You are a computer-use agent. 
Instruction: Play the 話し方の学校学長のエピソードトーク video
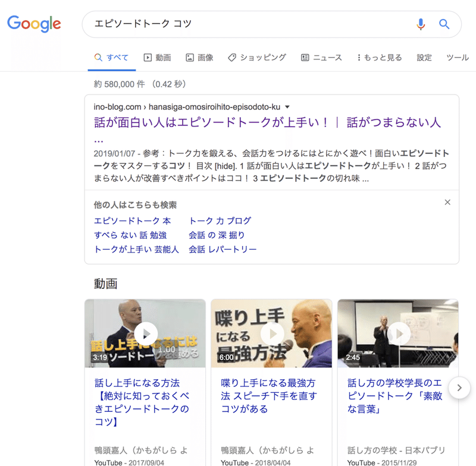398,333
